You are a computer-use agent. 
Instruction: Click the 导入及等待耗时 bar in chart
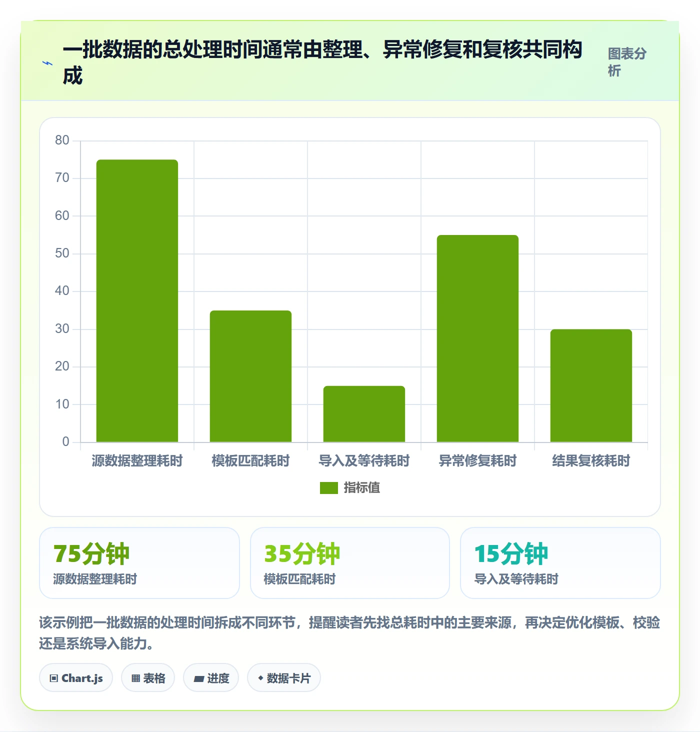pyautogui.click(x=364, y=414)
